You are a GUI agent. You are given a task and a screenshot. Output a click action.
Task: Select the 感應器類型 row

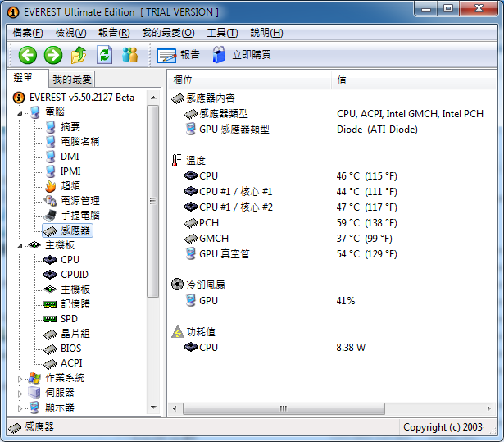pos(334,114)
